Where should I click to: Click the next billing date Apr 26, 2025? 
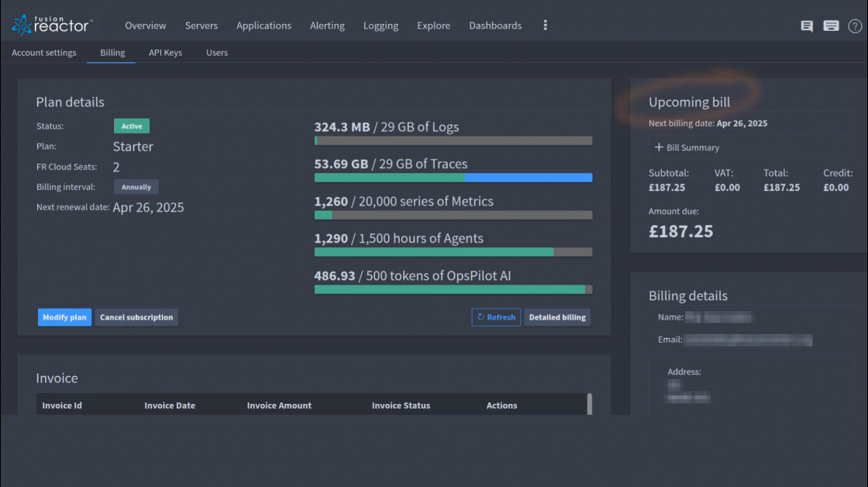click(x=742, y=123)
